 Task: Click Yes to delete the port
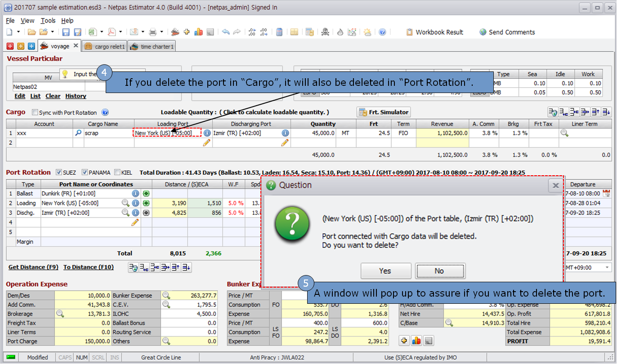tap(385, 271)
